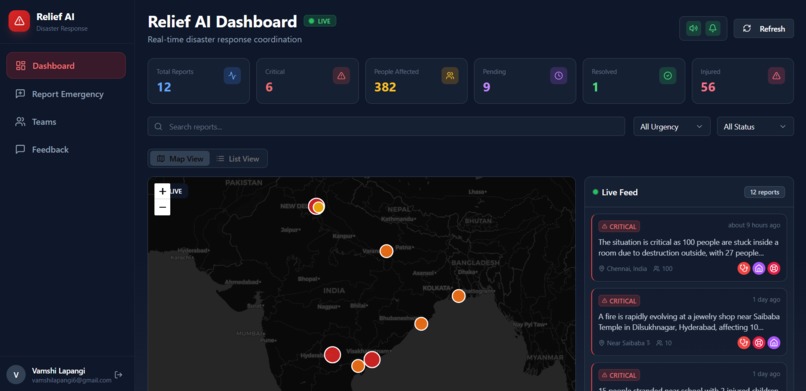Click the Near Saibaba location label

pyautogui.click(x=625, y=343)
